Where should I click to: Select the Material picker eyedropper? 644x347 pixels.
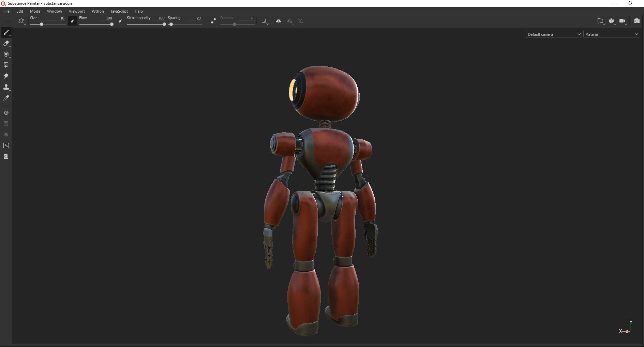tap(6, 98)
